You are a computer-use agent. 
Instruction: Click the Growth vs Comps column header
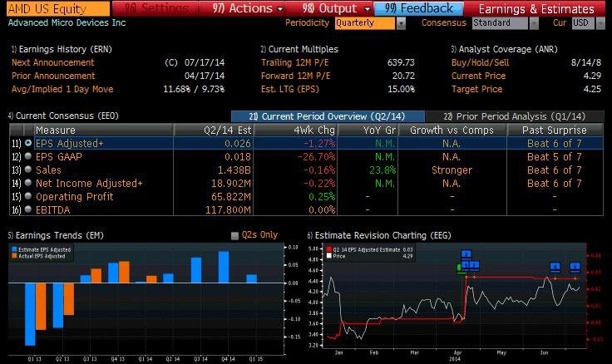tap(452, 130)
